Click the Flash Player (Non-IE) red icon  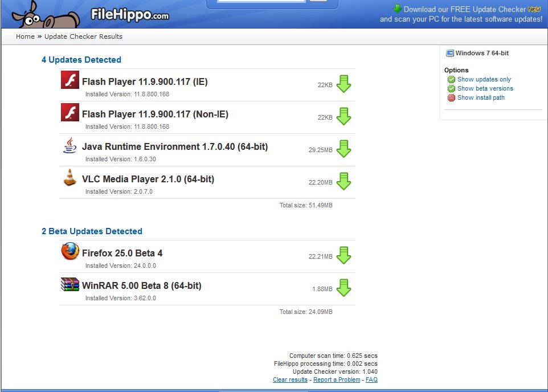(70, 112)
